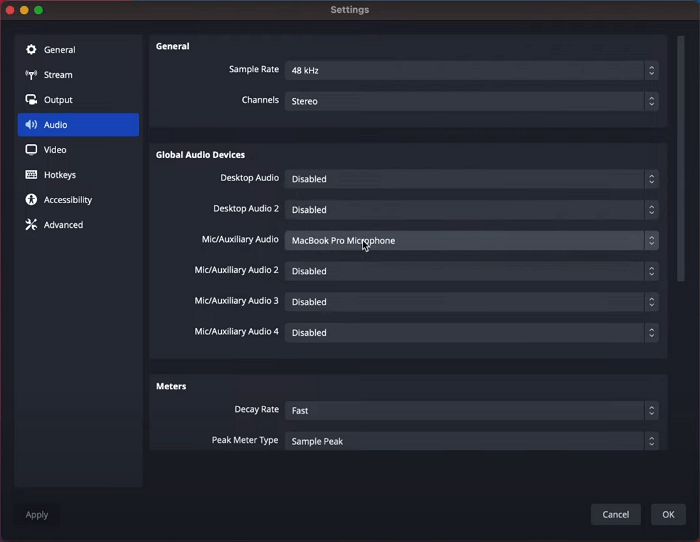This screenshot has width=700, height=542.
Task: Click the Accessibility person icon
Action: (31, 200)
